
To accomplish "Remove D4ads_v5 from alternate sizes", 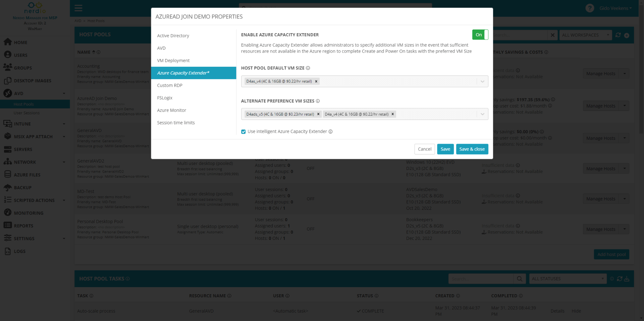I will (318, 114).
